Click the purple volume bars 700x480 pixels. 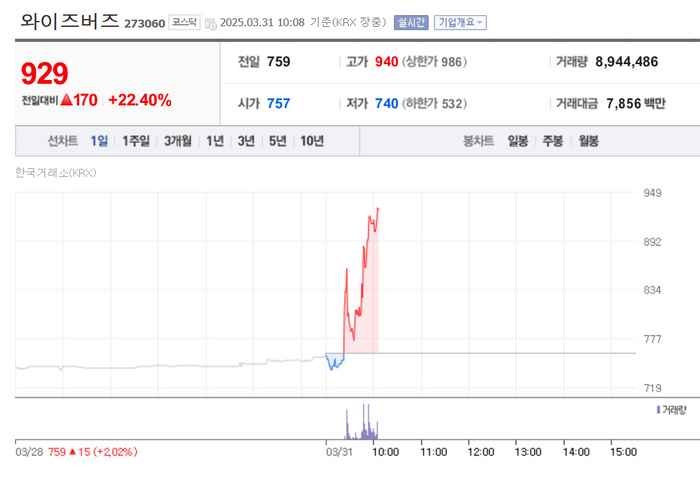(362, 422)
